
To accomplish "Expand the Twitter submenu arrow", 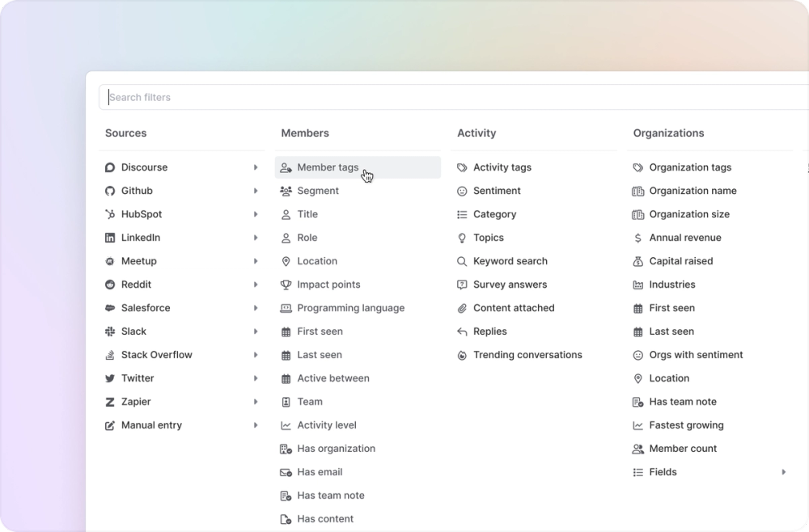I will (256, 378).
